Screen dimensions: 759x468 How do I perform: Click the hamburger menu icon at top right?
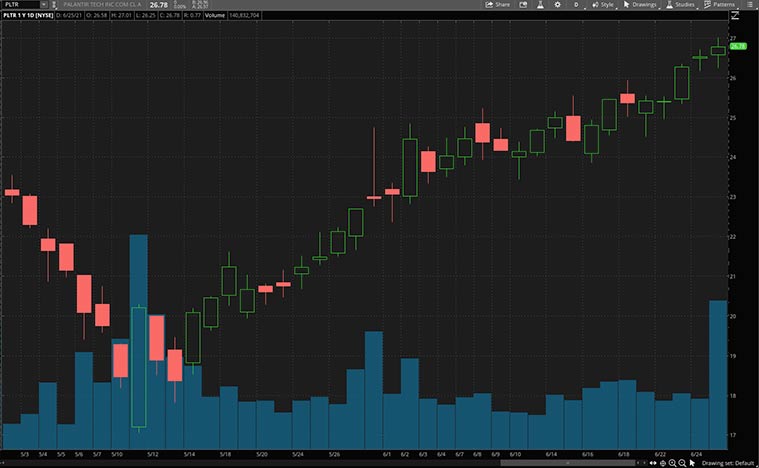coord(750,4)
